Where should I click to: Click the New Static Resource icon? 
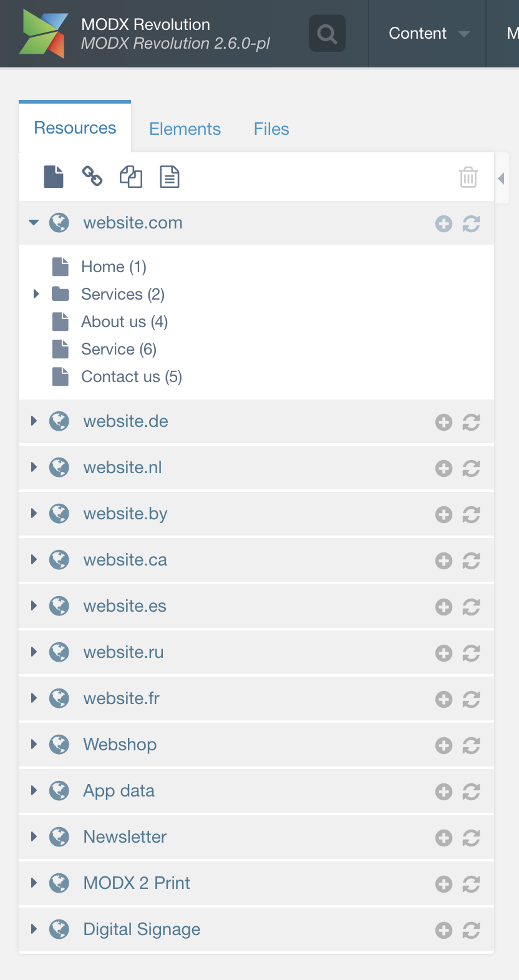coord(170,177)
